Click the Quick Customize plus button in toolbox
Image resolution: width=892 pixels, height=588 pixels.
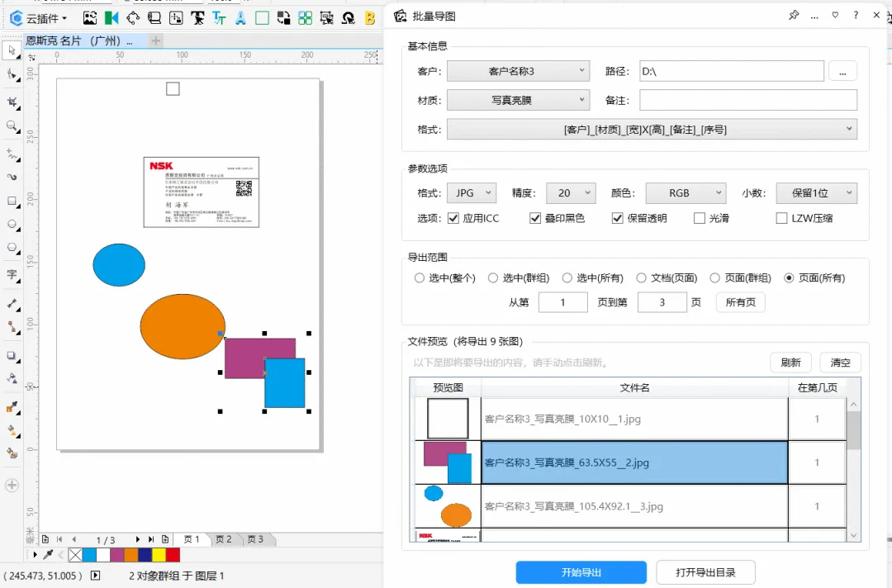(12, 485)
